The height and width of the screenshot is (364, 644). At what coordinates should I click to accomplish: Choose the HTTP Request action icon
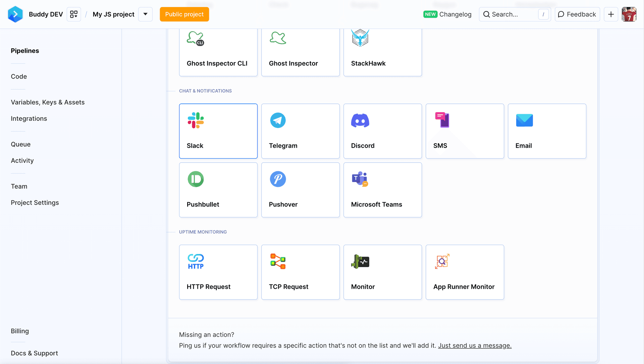pos(196,262)
